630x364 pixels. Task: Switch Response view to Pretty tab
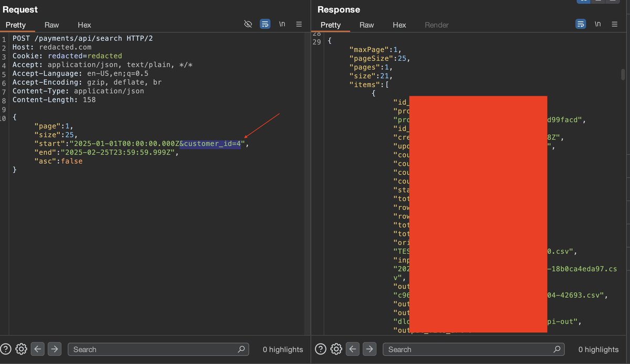pyautogui.click(x=331, y=25)
